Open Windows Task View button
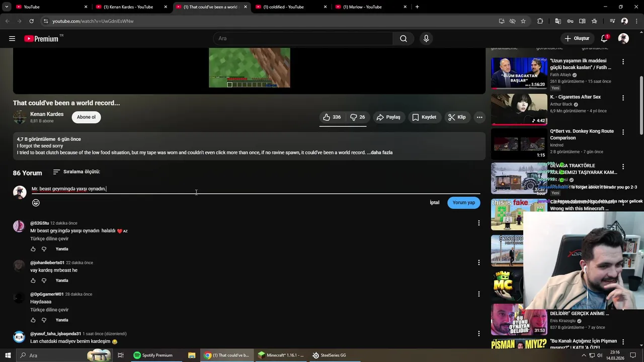Screen dimensions: 644x362 click(121, 355)
